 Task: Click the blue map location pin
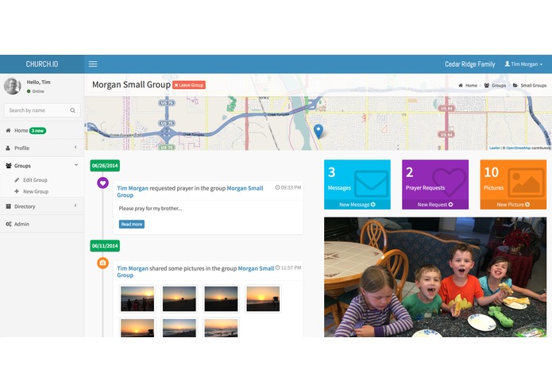pos(318,131)
